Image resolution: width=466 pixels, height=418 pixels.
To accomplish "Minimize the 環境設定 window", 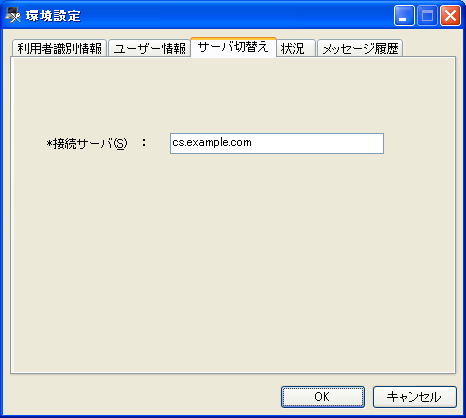I will pos(404,15).
